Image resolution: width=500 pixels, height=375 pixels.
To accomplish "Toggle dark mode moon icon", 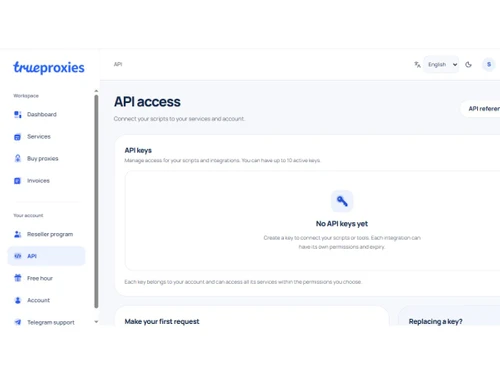I will click(x=468, y=65).
